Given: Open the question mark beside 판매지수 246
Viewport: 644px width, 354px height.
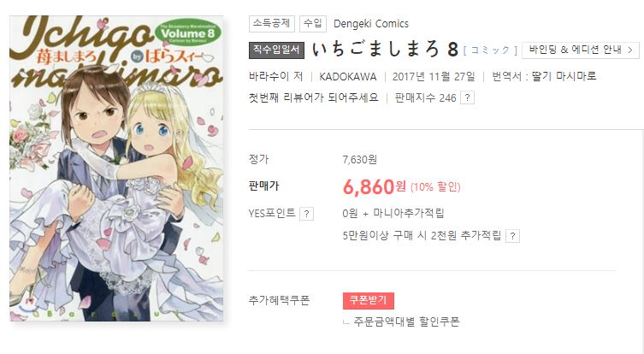Looking at the screenshot, I should [468, 97].
